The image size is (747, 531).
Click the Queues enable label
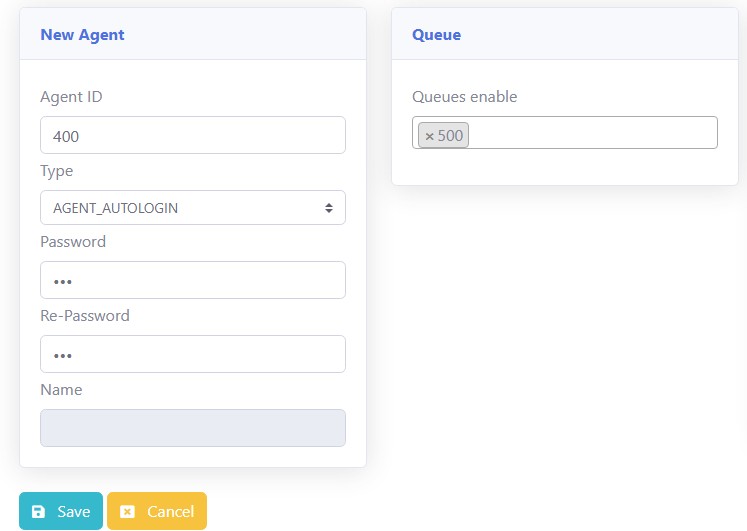click(464, 97)
